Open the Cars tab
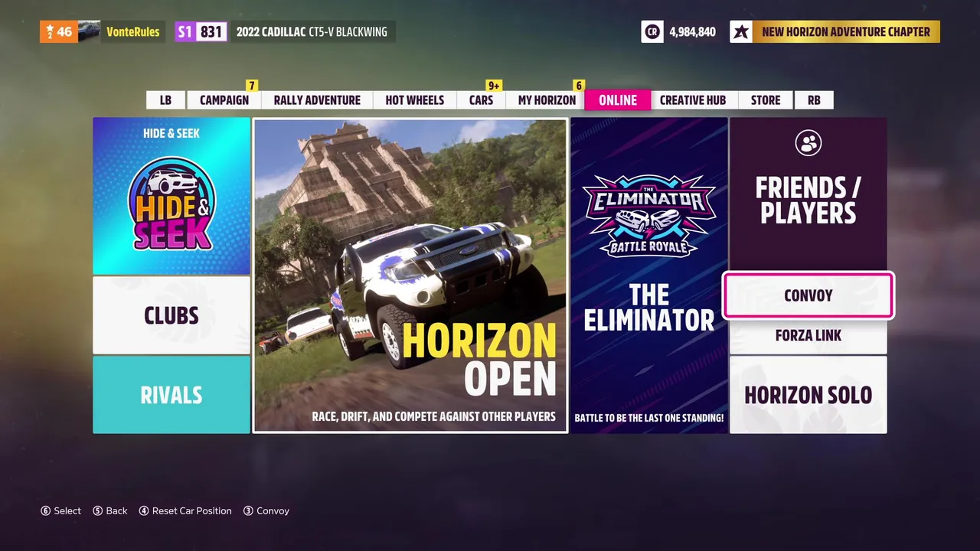The height and width of the screenshot is (551, 980). 481,100
